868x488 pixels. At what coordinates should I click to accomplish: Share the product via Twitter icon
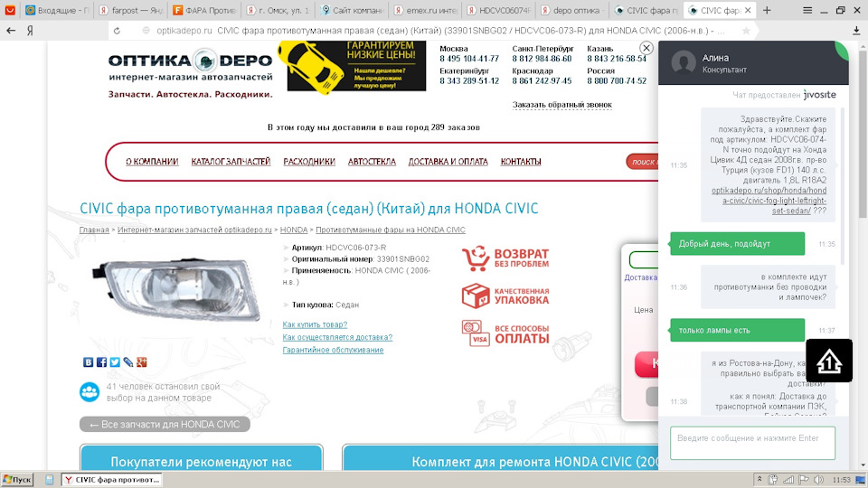pos(115,361)
